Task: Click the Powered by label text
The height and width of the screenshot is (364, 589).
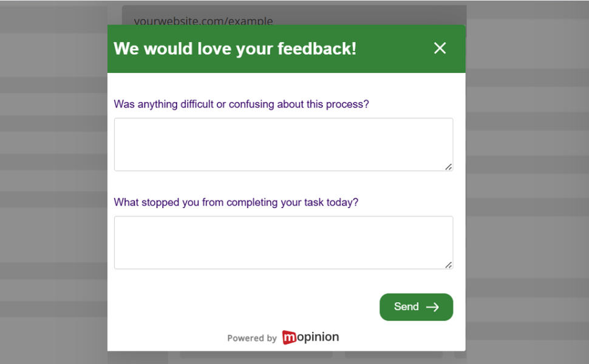Action: point(252,338)
